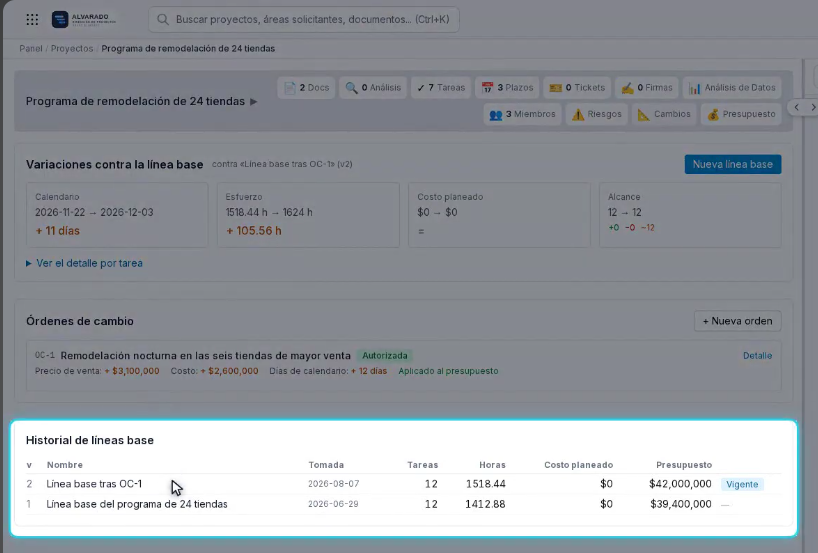The image size is (818, 553).
Task: Click the signature icon on Firmas
Action: [x=628, y=88]
